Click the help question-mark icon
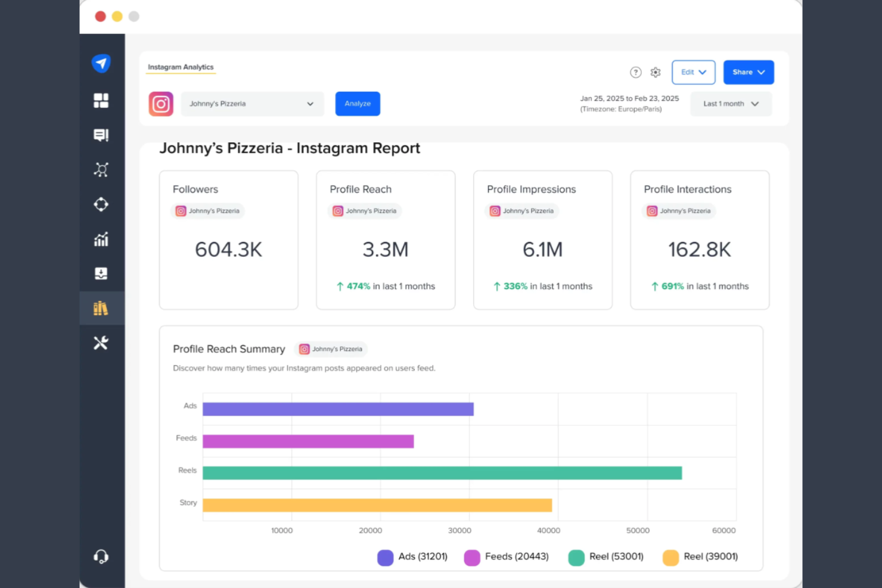This screenshot has width=882, height=588. coord(636,72)
